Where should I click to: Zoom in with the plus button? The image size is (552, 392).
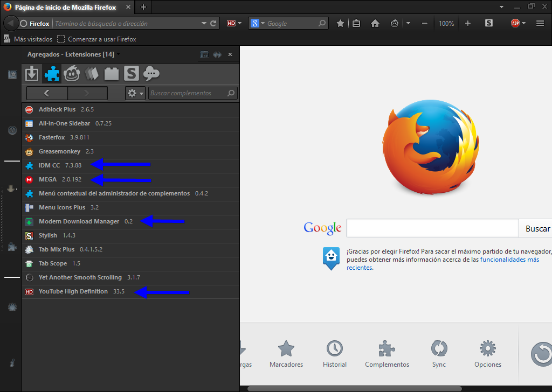point(467,24)
